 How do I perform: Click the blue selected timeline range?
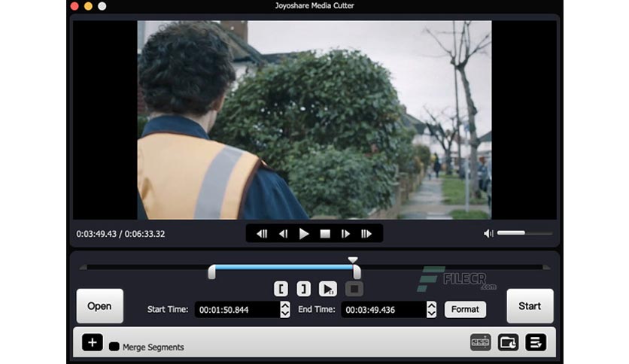pyautogui.click(x=284, y=267)
